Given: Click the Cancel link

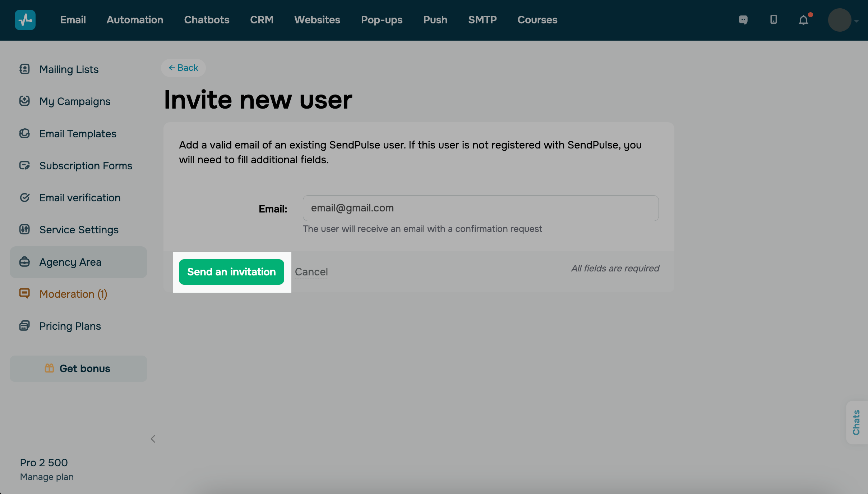Looking at the screenshot, I should tap(311, 272).
